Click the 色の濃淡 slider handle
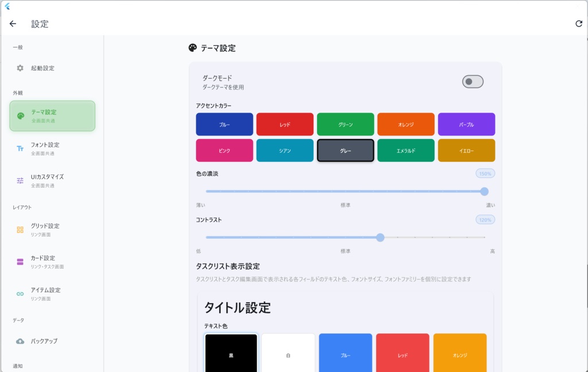588x372 pixels. pyautogui.click(x=485, y=192)
